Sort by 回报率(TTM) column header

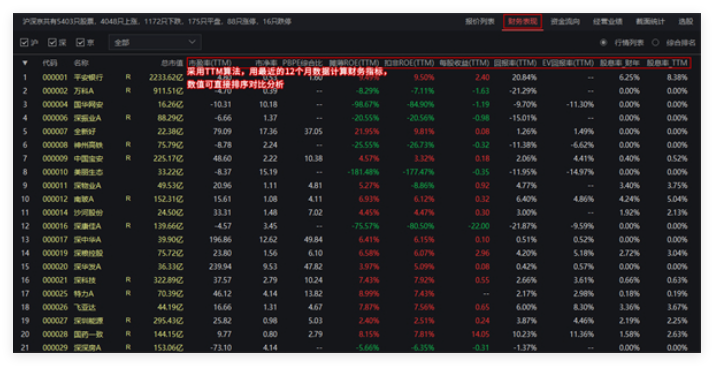pos(515,63)
